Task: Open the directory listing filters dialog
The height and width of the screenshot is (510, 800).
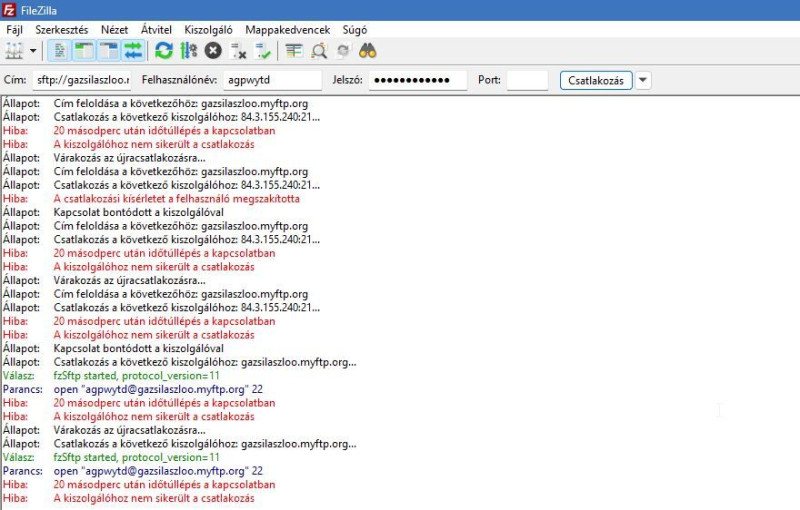Action: tap(294, 51)
